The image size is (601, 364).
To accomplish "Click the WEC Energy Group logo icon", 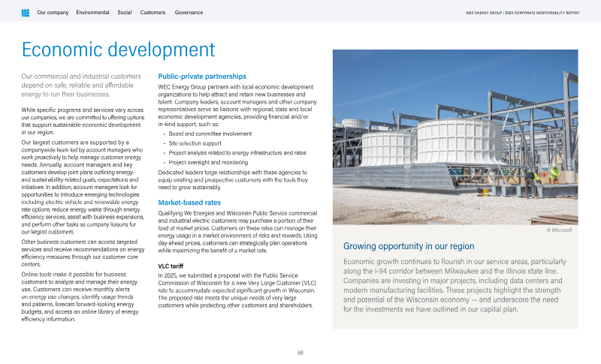I will (x=26, y=13).
